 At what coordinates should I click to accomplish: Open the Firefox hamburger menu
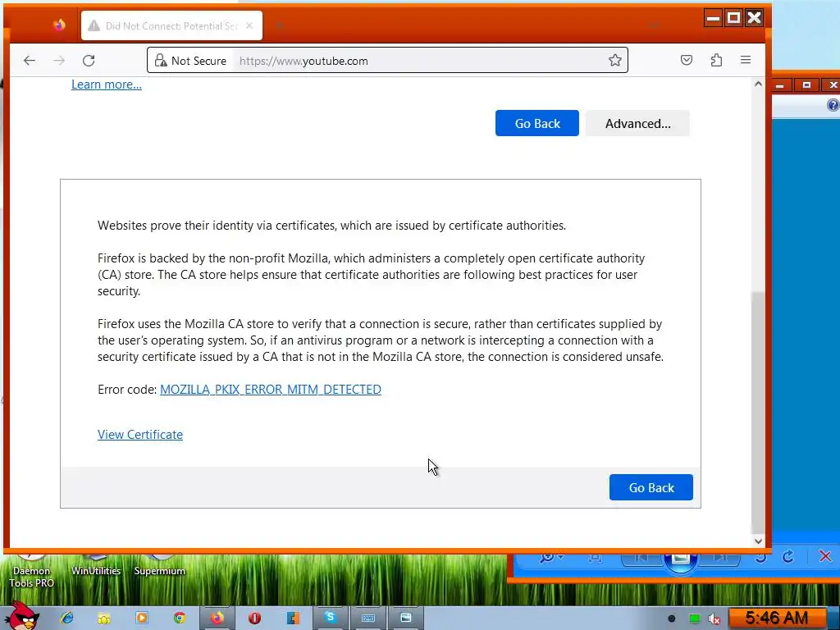point(746,60)
